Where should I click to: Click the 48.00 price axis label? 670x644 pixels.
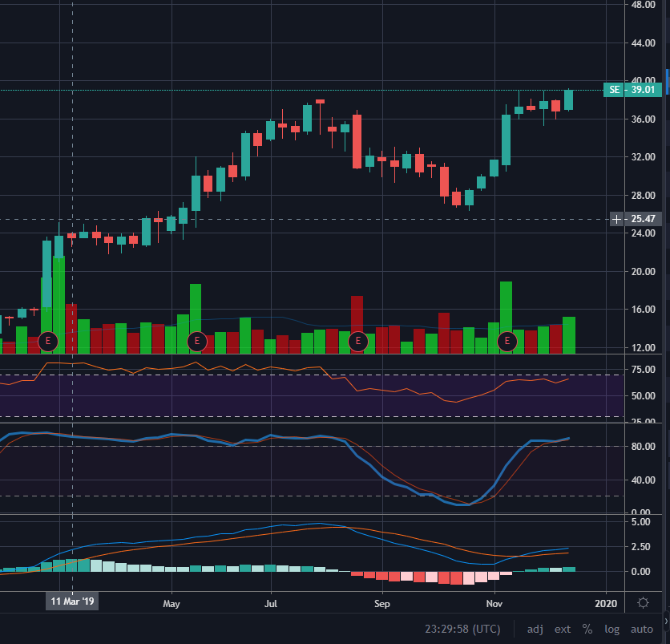point(643,5)
